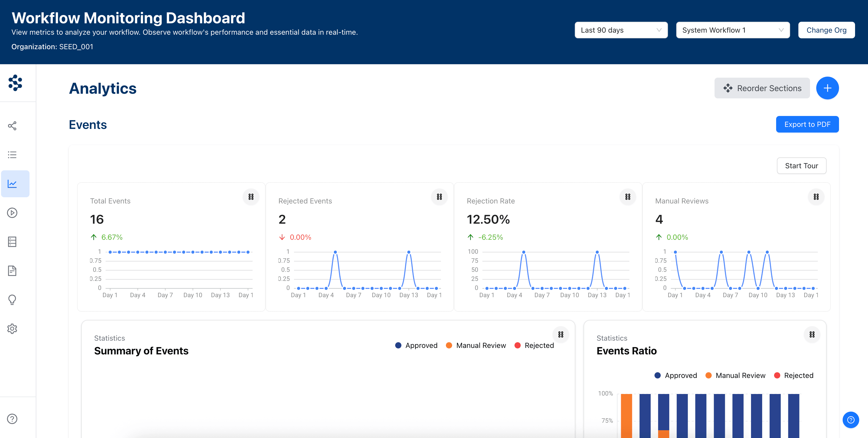Click the Reorder Sections button
Image resolution: width=868 pixels, height=438 pixels.
pos(762,88)
